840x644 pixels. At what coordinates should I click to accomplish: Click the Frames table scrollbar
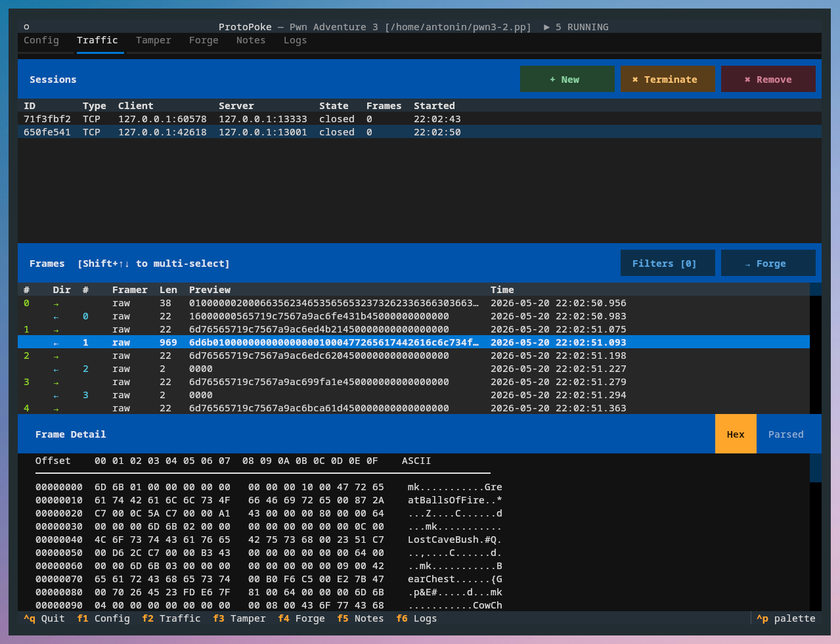tap(816, 348)
